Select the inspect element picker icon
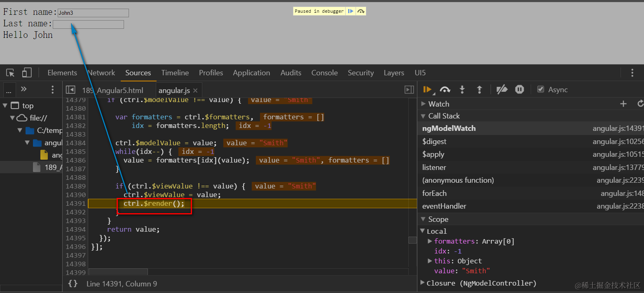The height and width of the screenshot is (293, 644). coord(11,73)
